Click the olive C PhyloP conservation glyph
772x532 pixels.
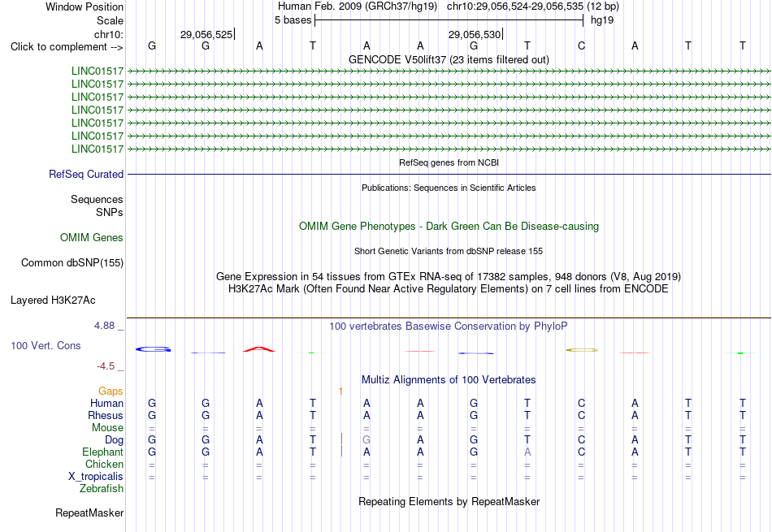582,350
